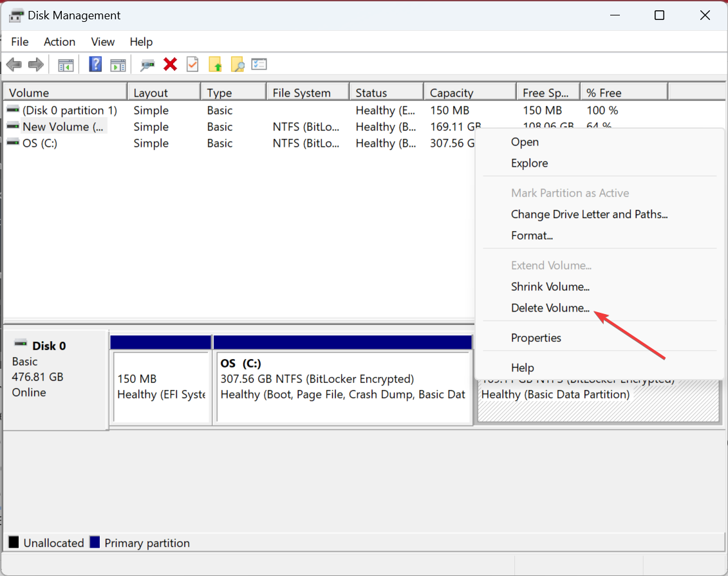The height and width of the screenshot is (576, 728).
Task: Sort by the Volume column header
Action: tap(66, 93)
